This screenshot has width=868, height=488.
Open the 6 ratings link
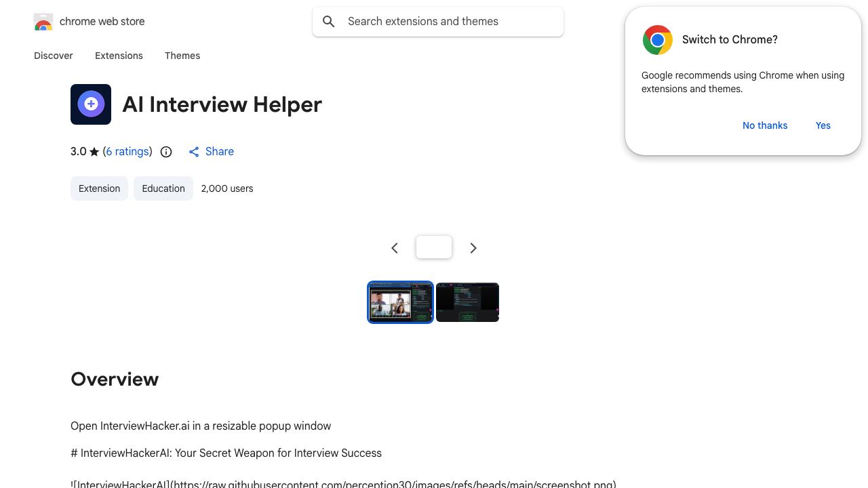(127, 152)
